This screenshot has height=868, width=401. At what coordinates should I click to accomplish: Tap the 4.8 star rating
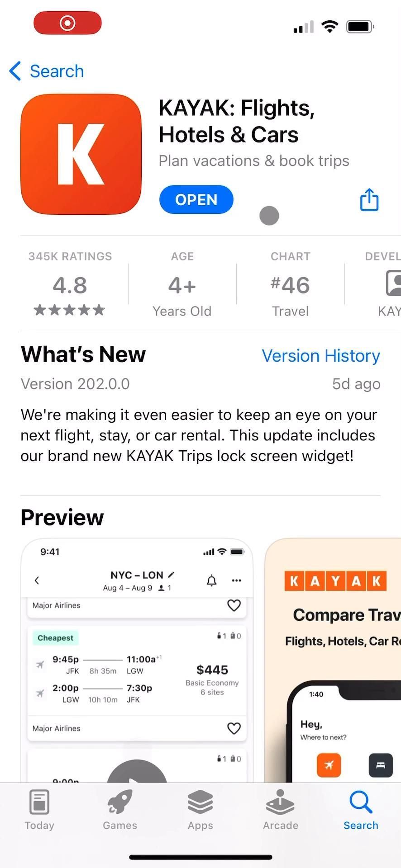(70, 285)
